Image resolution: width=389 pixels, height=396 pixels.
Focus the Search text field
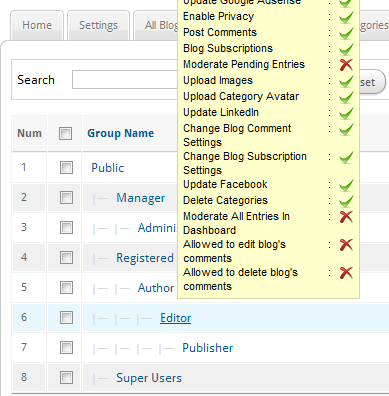coord(125,80)
